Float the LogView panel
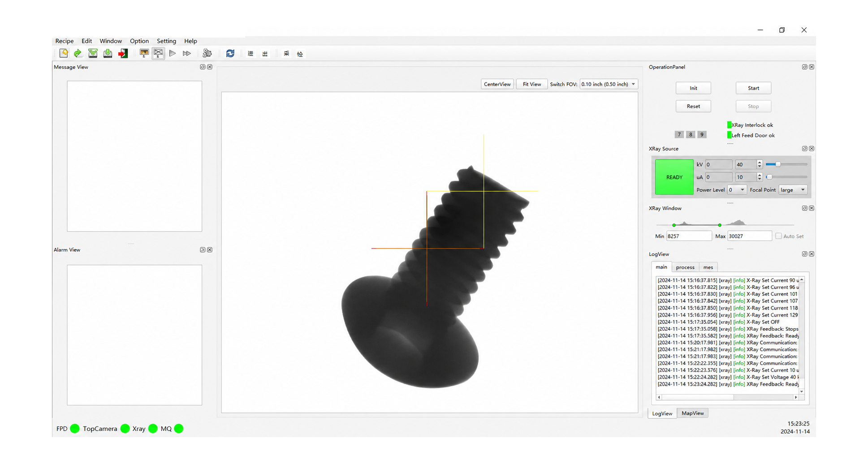Screen dimensions: 868x464 pos(804,254)
